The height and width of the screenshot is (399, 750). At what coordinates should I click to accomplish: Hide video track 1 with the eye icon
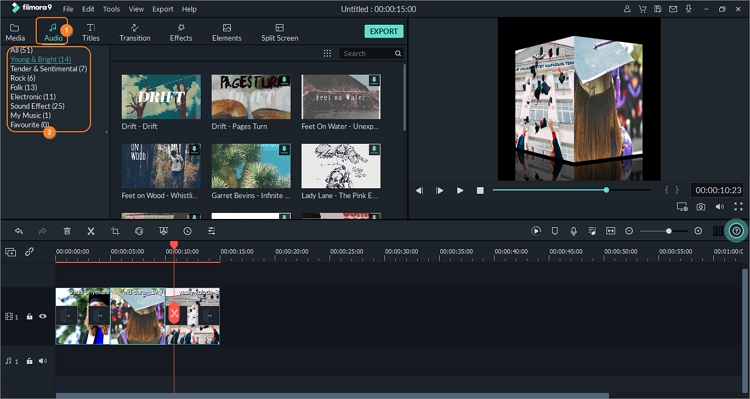pos(43,316)
